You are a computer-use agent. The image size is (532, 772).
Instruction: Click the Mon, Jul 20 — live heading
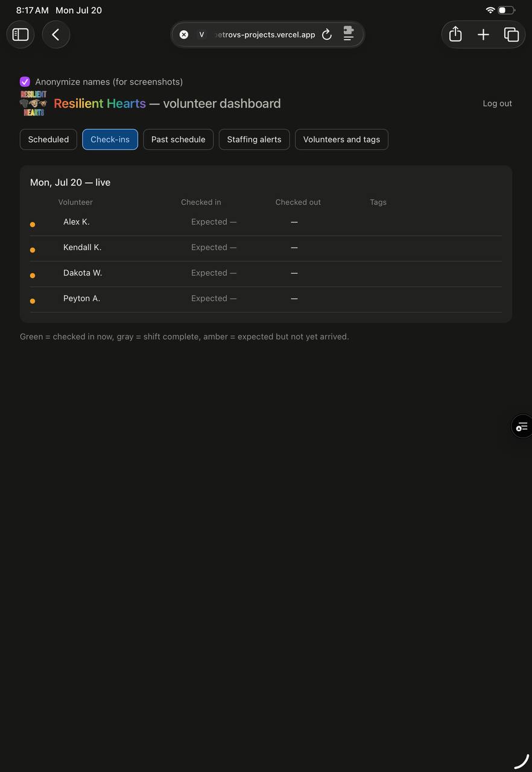[70, 182]
